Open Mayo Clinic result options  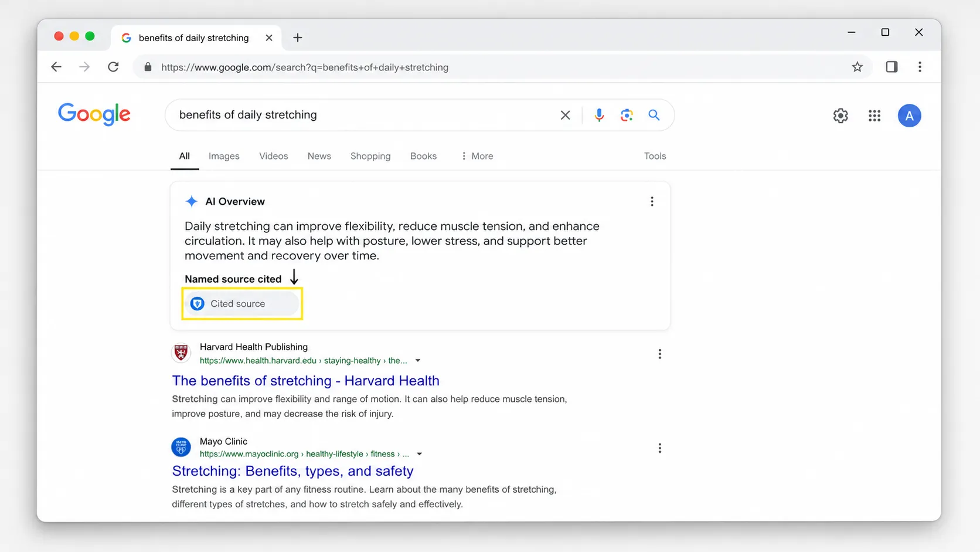pos(659,448)
